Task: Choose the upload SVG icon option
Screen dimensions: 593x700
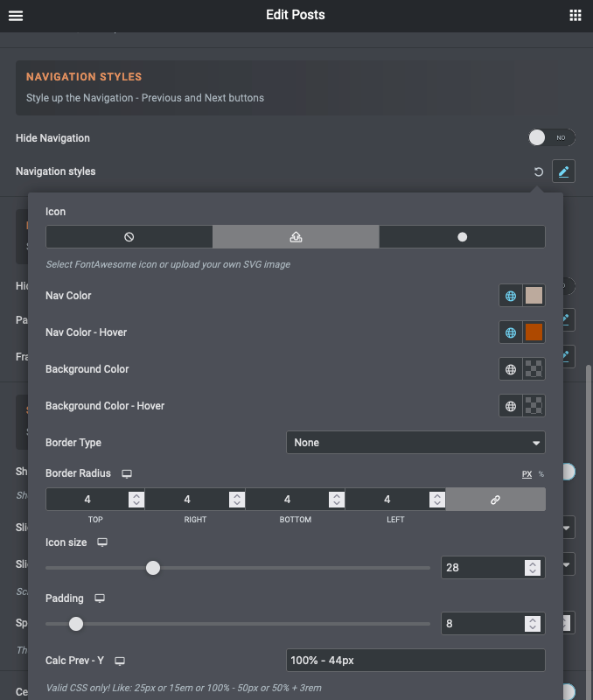Action: (x=296, y=237)
